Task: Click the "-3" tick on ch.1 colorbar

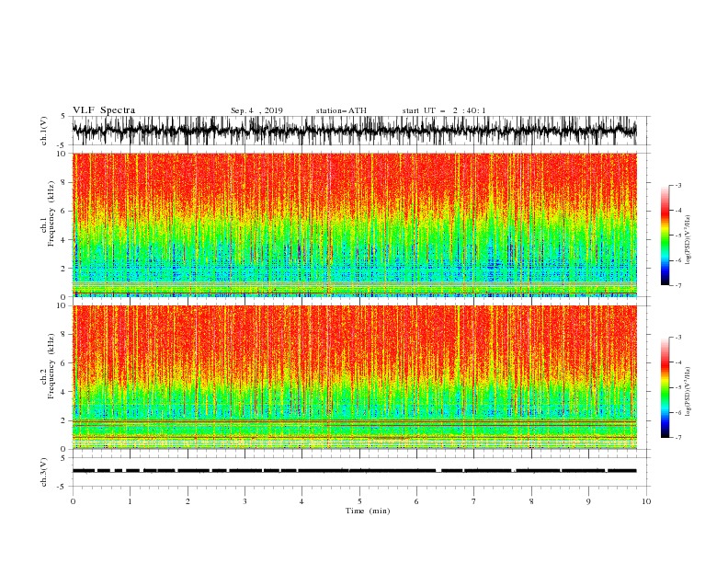Action: pyautogui.click(x=677, y=185)
